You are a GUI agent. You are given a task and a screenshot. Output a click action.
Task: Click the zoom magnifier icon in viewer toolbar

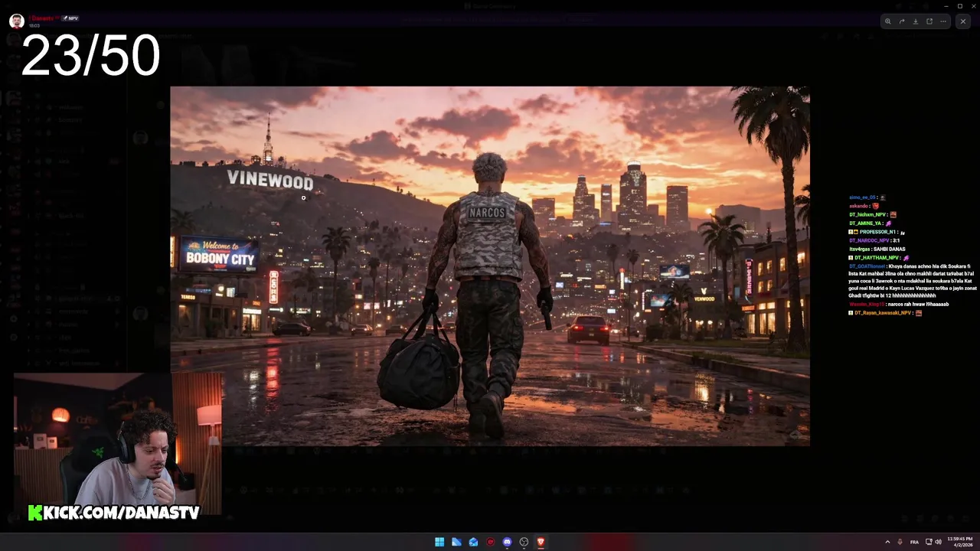point(888,21)
